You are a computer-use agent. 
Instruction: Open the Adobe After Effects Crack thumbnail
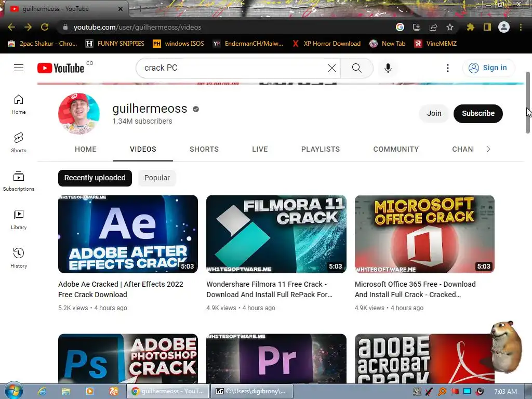(128, 234)
